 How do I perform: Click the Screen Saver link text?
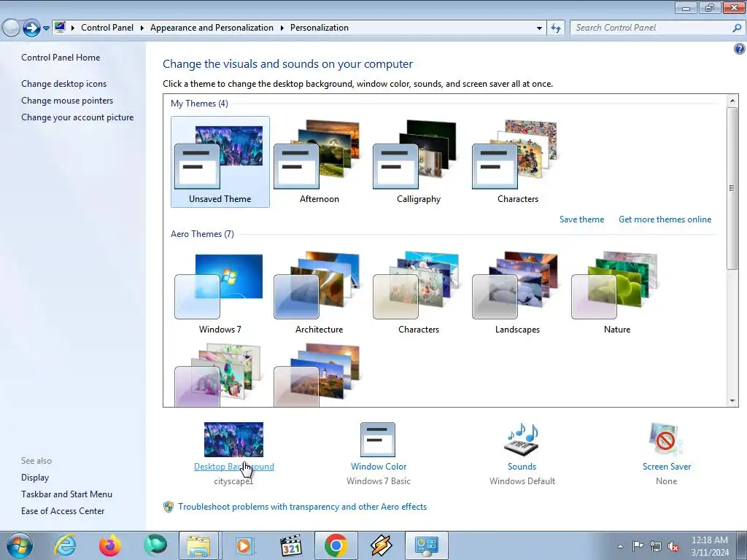667,467
